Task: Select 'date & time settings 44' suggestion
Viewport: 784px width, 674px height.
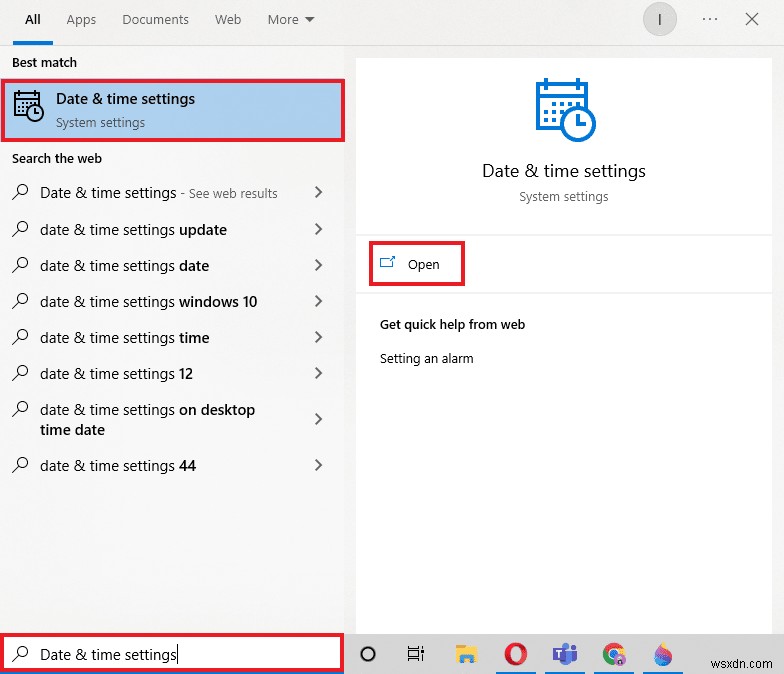Action: coord(118,466)
